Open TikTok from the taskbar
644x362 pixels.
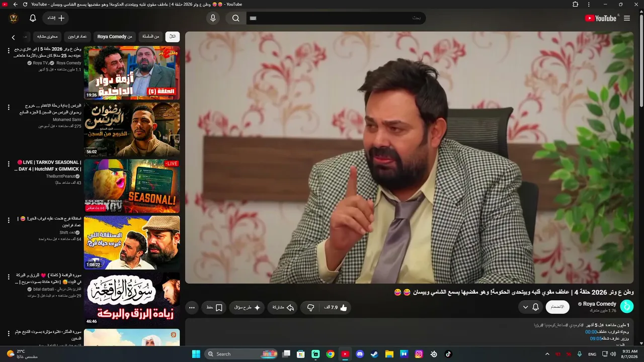tap(448, 354)
